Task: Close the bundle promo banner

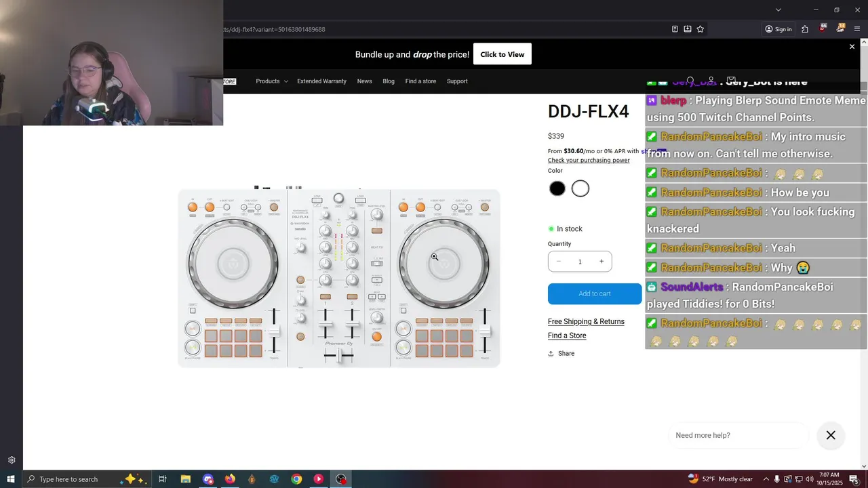Action: pyautogui.click(x=852, y=47)
